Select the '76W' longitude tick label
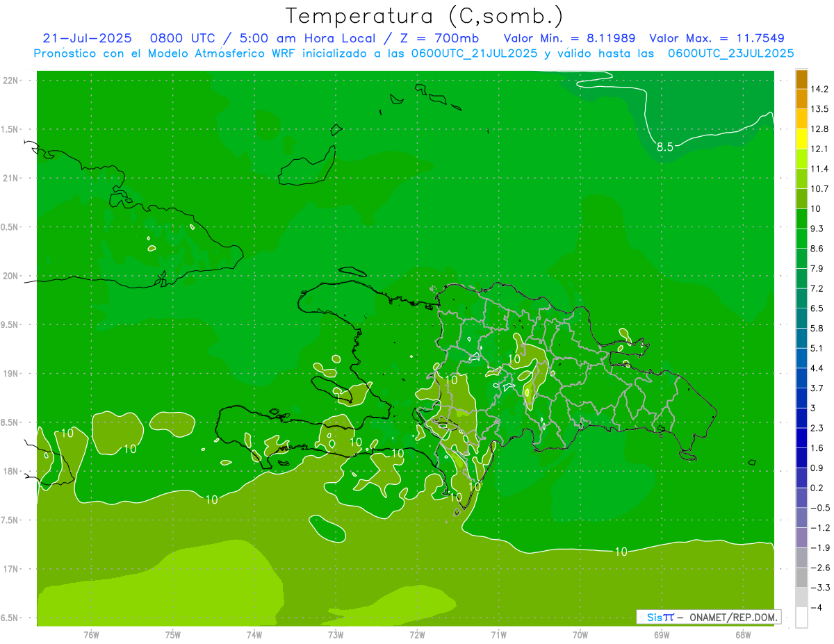 tap(91, 634)
